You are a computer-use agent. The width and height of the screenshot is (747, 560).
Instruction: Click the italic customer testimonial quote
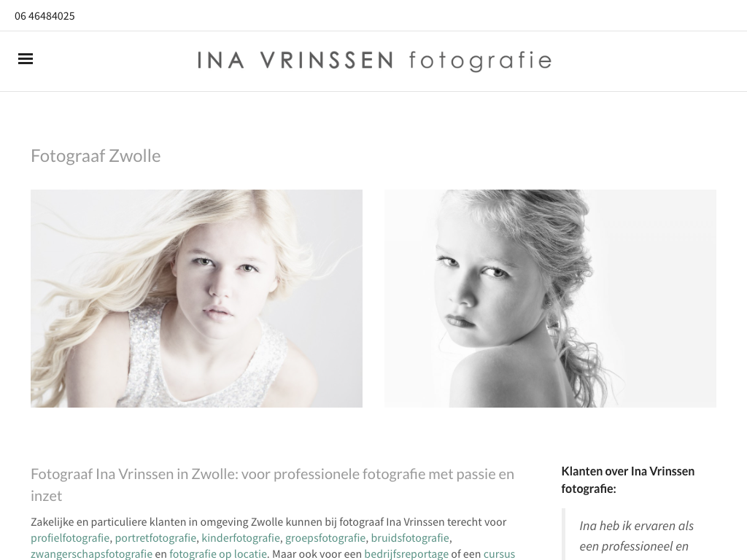point(636,536)
